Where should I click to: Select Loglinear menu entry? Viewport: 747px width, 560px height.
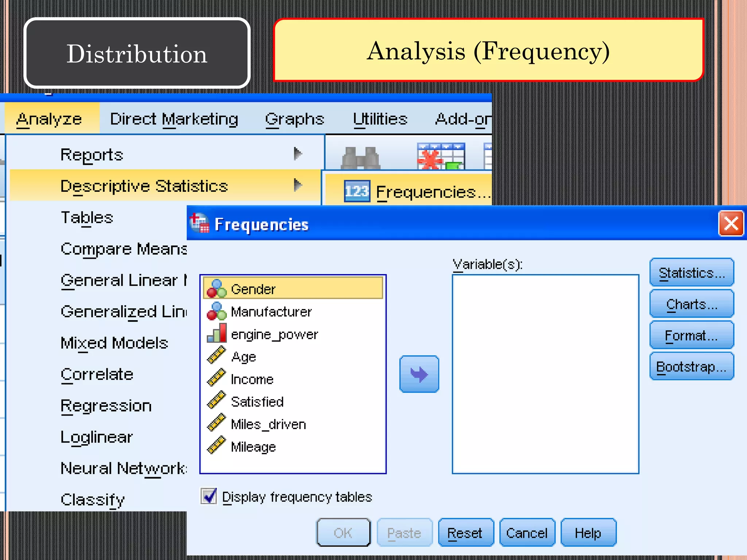[x=97, y=437]
